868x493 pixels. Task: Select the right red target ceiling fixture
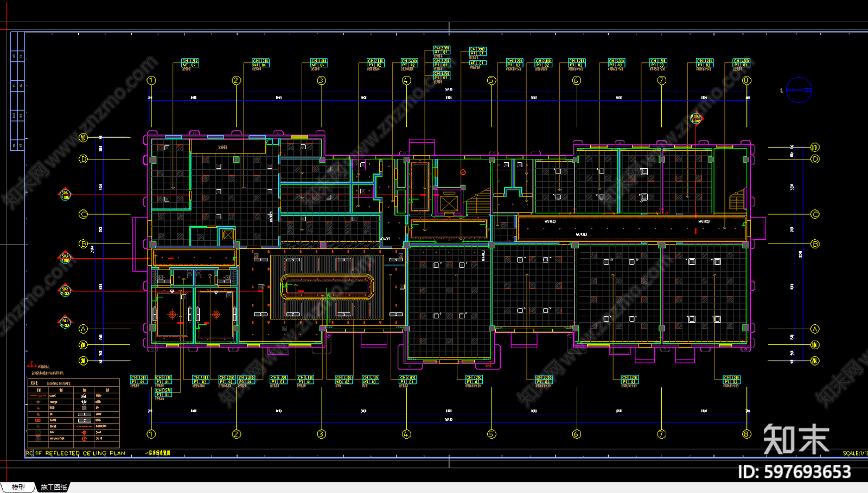click(216, 314)
